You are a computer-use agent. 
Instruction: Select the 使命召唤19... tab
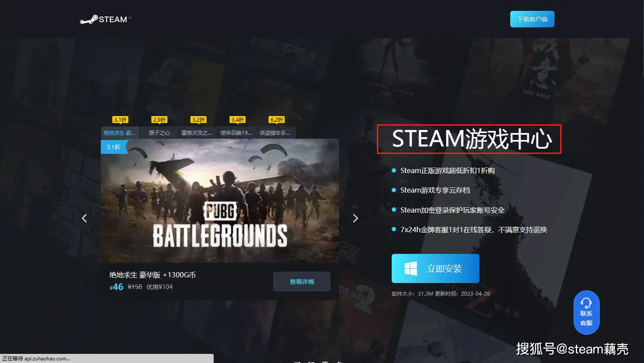point(236,133)
